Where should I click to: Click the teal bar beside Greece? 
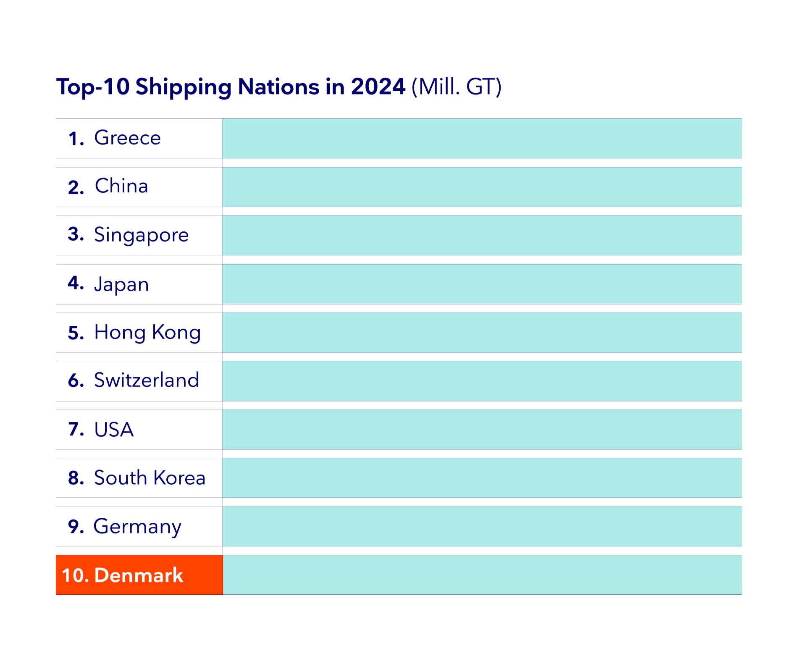[482, 139]
